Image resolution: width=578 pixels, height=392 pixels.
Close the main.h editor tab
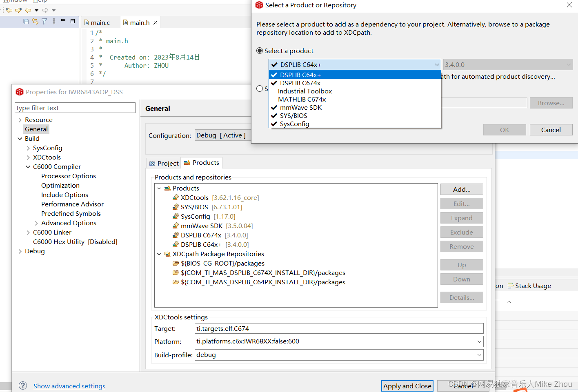pos(156,23)
